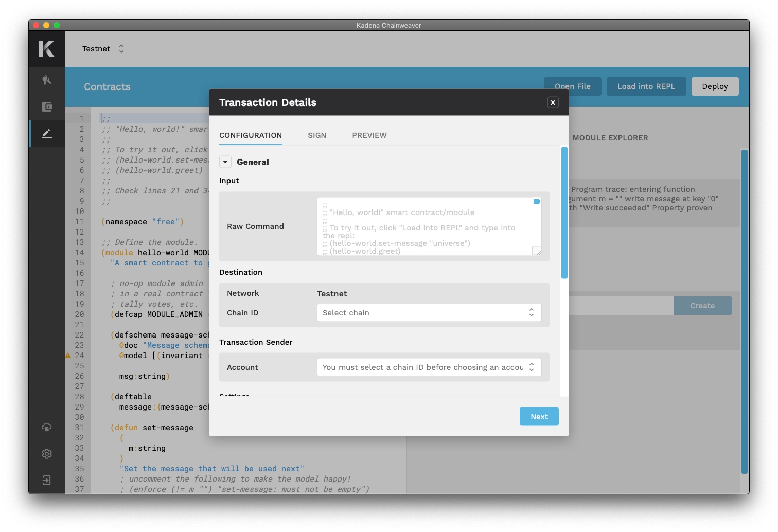Screen dimensions: 778x532
Task: Click the Load into REPL button
Action: click(x=646, y=86)
